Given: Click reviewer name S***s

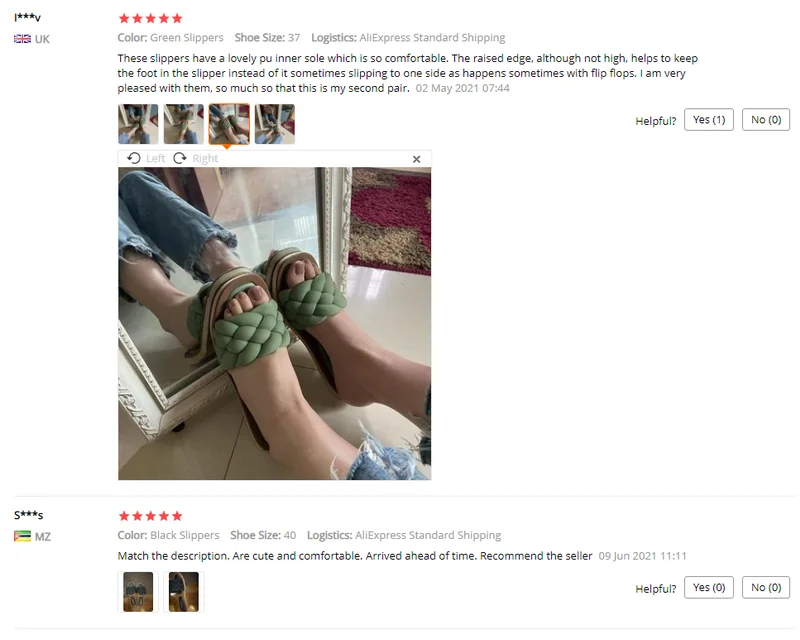Looking at the screenshot, I should click(29, 515).
